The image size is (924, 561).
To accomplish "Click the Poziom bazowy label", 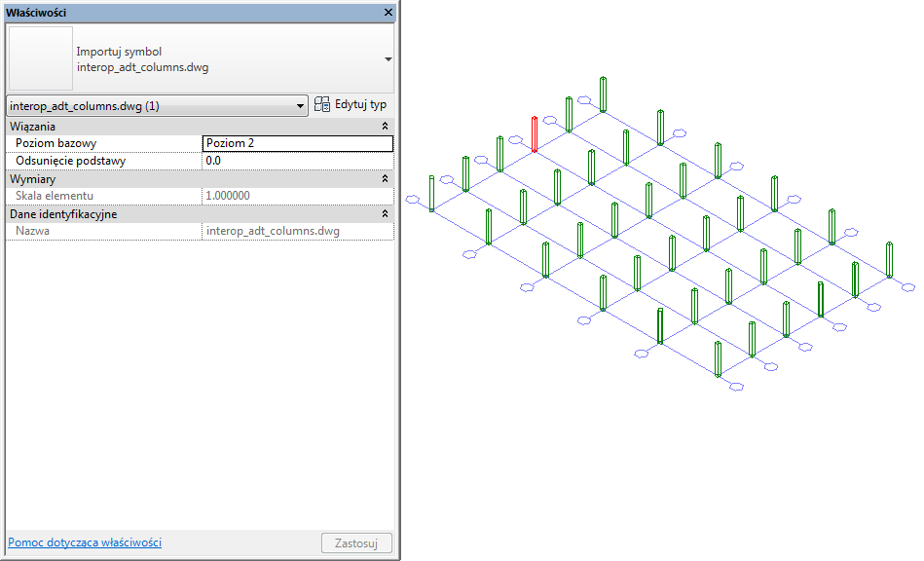I will coord(55,143).
